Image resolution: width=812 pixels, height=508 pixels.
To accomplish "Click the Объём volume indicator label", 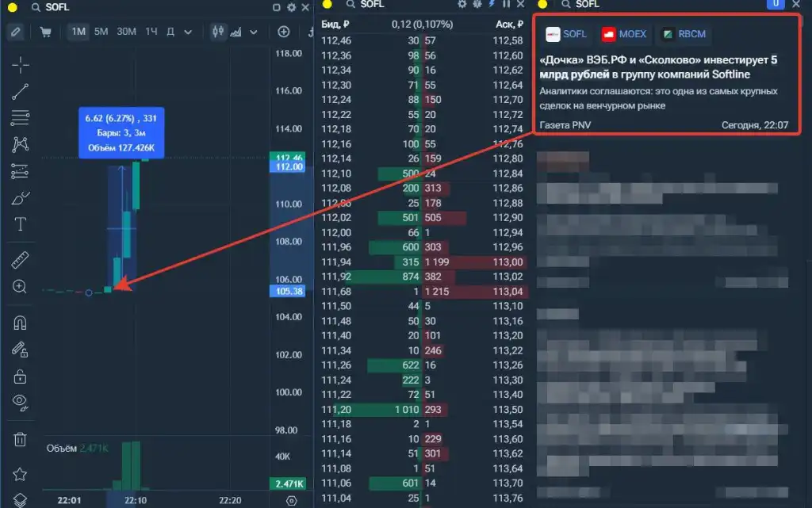I will click(x=61, y=449).
